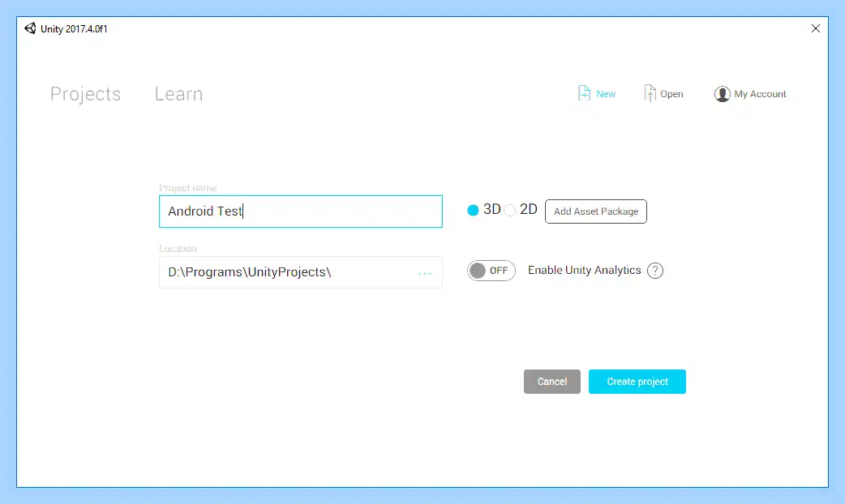Click the Open project file icon
Screen dimensions: 845x504
(650, 93)
